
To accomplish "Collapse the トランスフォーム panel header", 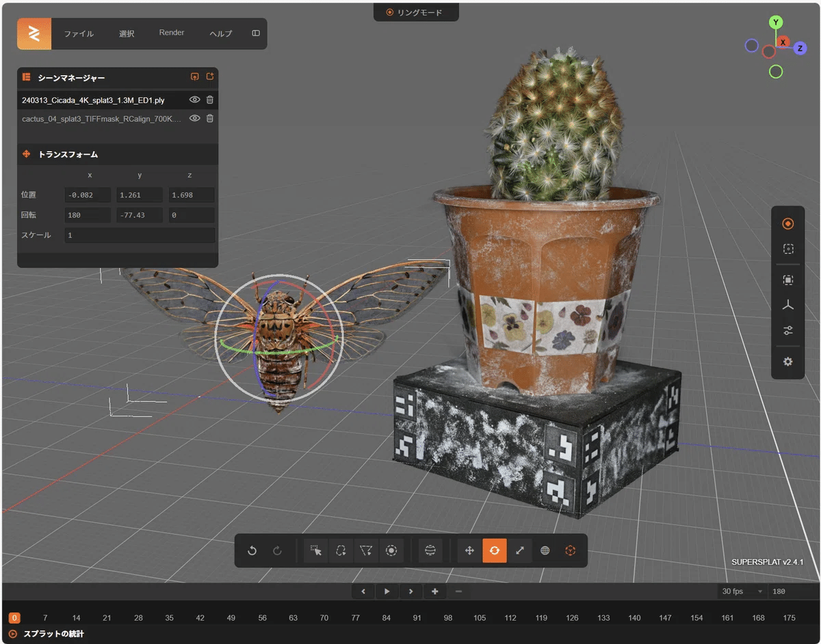I will 68,154.
